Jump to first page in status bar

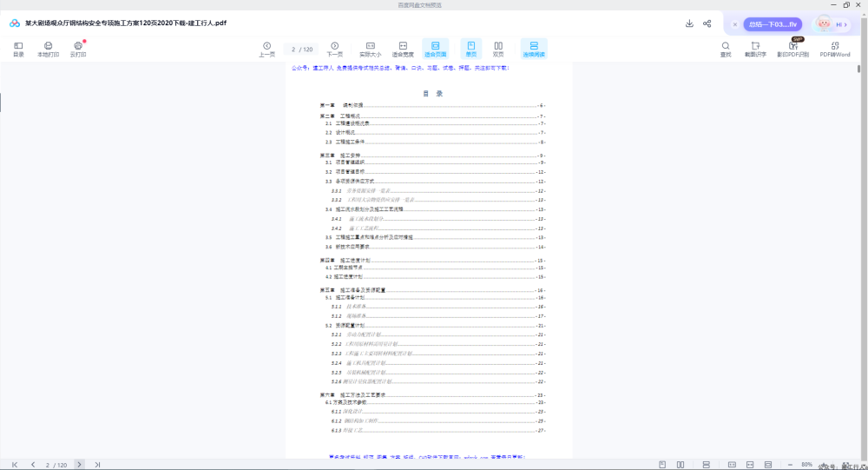15,465
